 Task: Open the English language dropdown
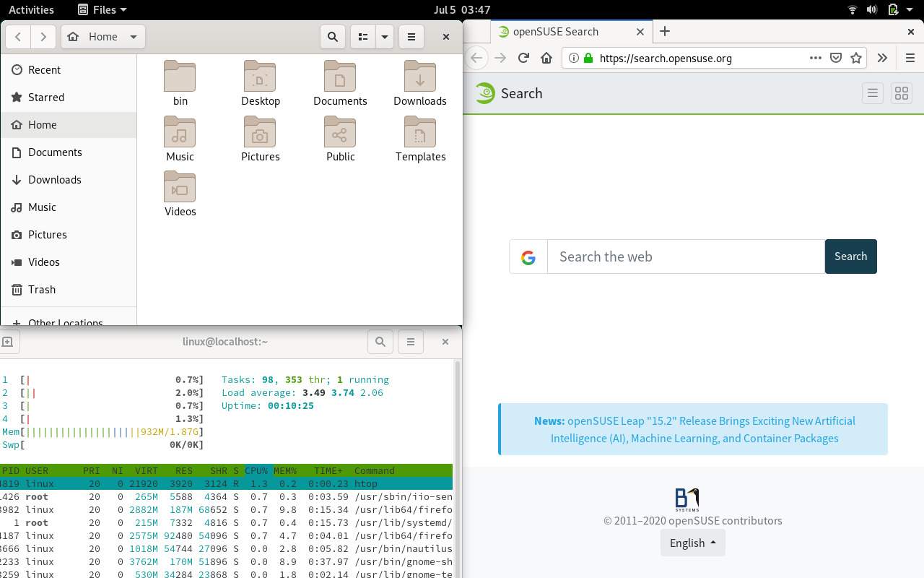(x=692, y=543)
